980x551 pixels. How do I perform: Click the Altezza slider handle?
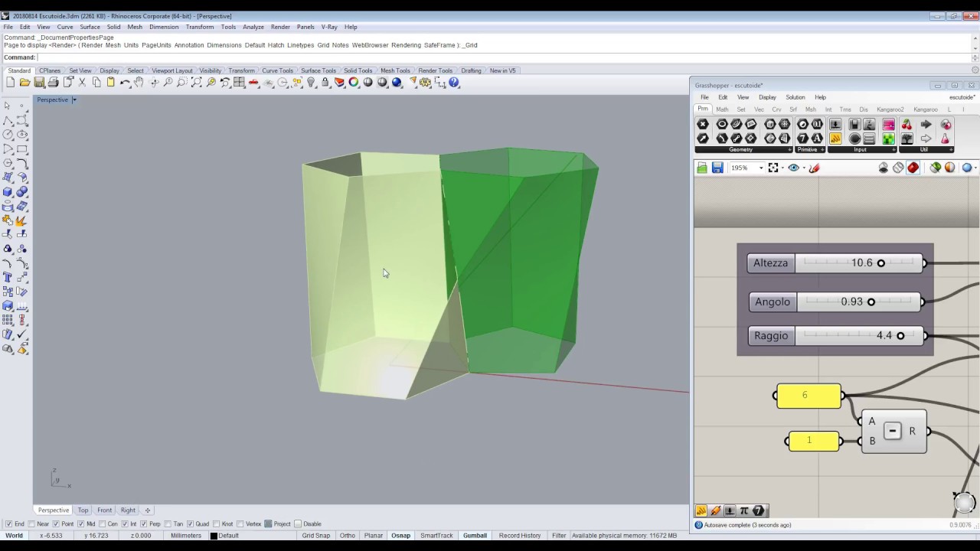(880, 263)
